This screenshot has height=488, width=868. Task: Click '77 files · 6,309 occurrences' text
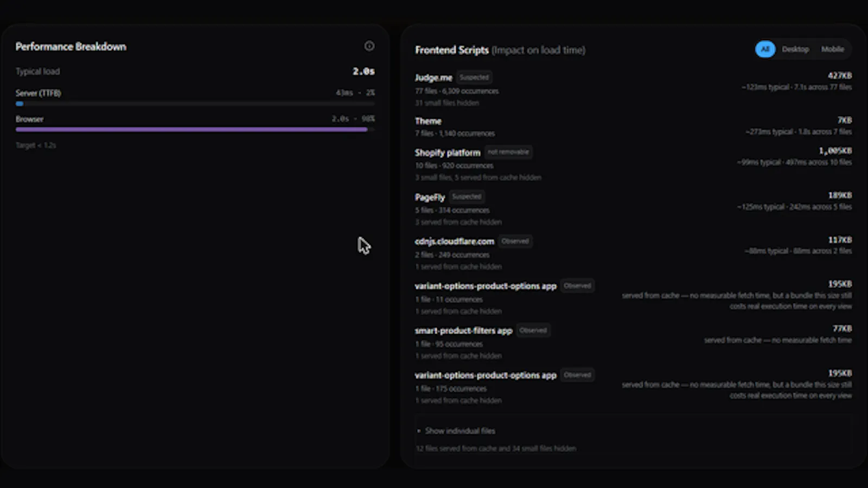(x=457, y=91)
